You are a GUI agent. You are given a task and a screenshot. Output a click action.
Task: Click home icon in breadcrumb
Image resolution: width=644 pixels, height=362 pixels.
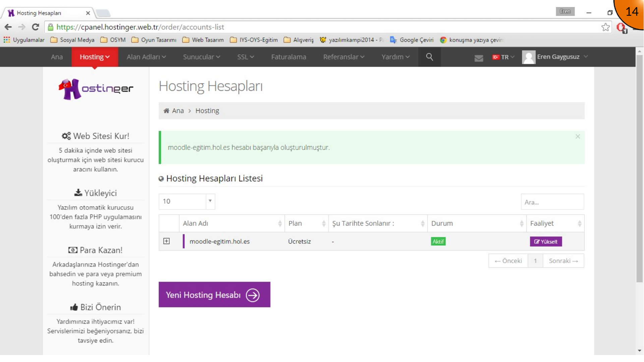166,111
